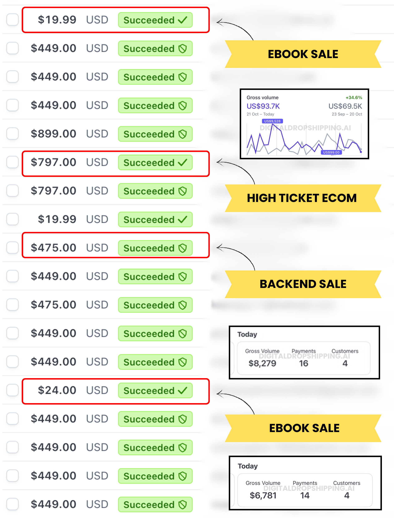
Task: Click the shield icon in the red-outlined $475.00 row
Action: tap(183, 248)
